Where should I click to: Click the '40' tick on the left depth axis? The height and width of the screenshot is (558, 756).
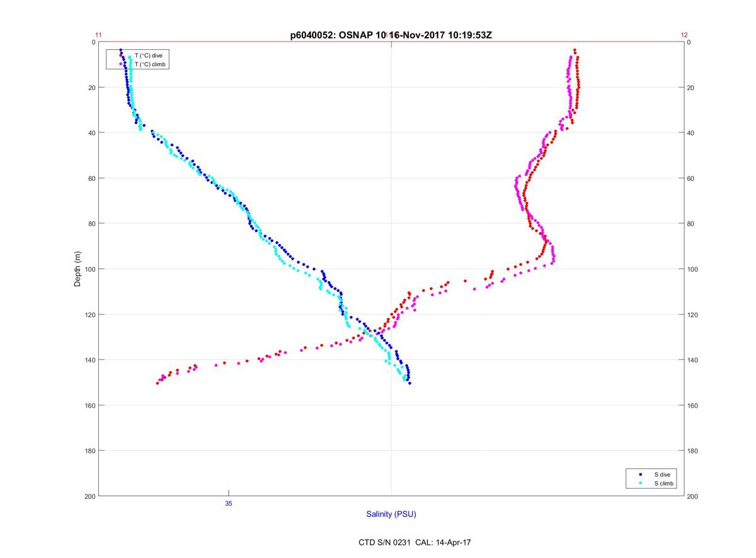point(92,133)
